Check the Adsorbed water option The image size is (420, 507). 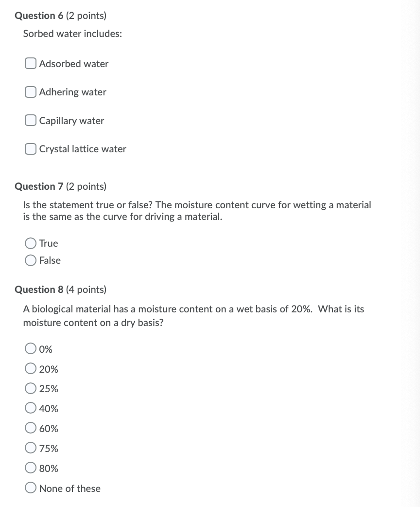click(30, 63)
